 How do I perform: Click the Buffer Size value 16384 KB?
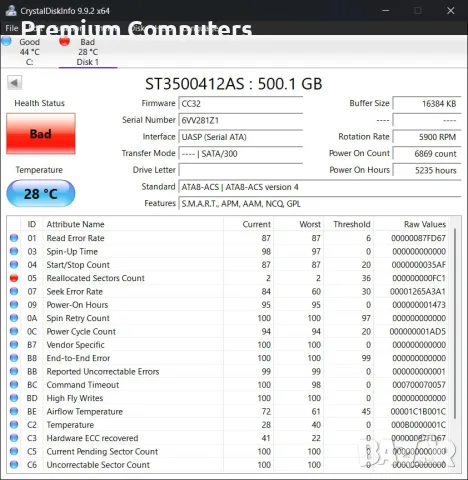[427, 104]
